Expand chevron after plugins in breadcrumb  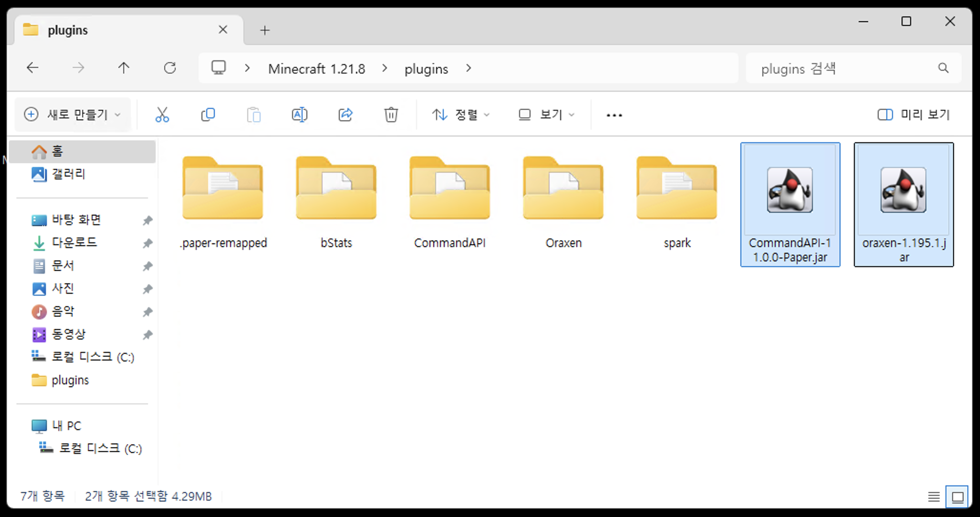click(469, 69)
